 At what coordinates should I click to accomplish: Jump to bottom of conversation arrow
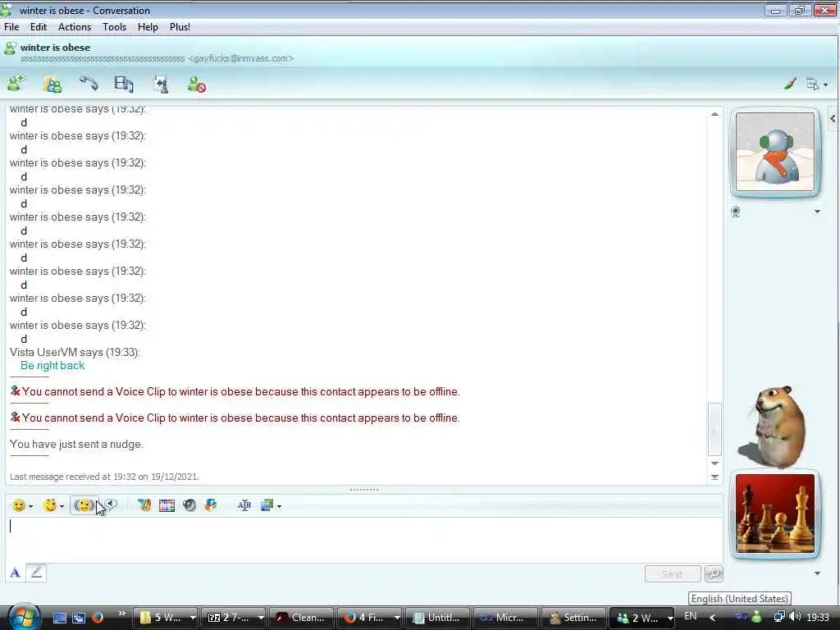tap(714, 477)
